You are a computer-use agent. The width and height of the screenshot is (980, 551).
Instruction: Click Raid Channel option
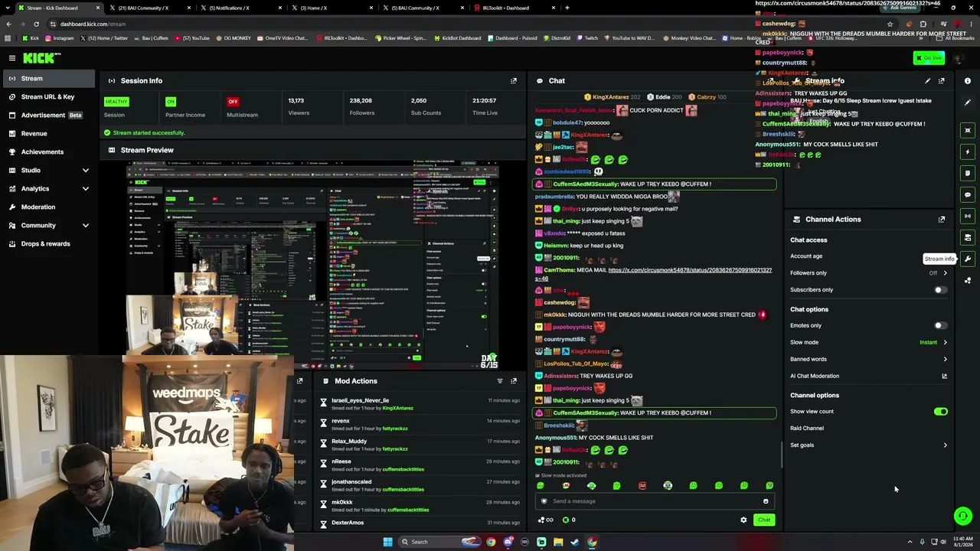click(807, 429)
